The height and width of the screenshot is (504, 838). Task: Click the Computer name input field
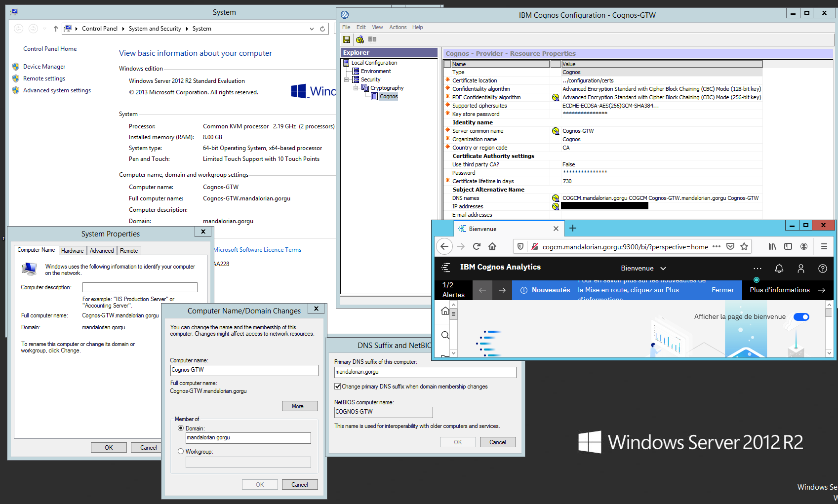[244, 370]
